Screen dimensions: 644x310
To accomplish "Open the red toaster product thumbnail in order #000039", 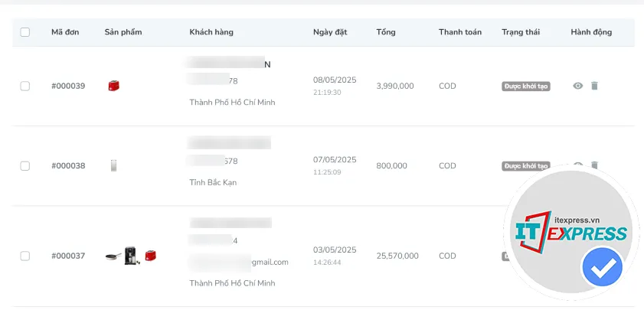I will pos(114,86).
